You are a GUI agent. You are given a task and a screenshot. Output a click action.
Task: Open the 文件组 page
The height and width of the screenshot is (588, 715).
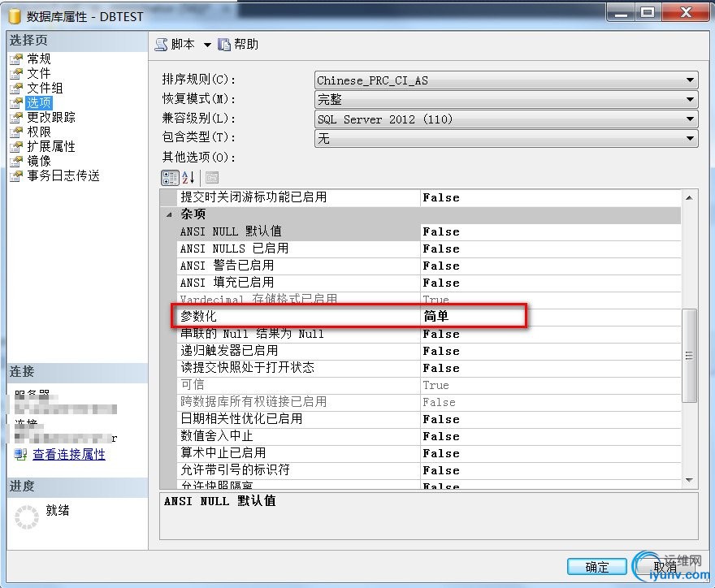click(x=45, y=88)
